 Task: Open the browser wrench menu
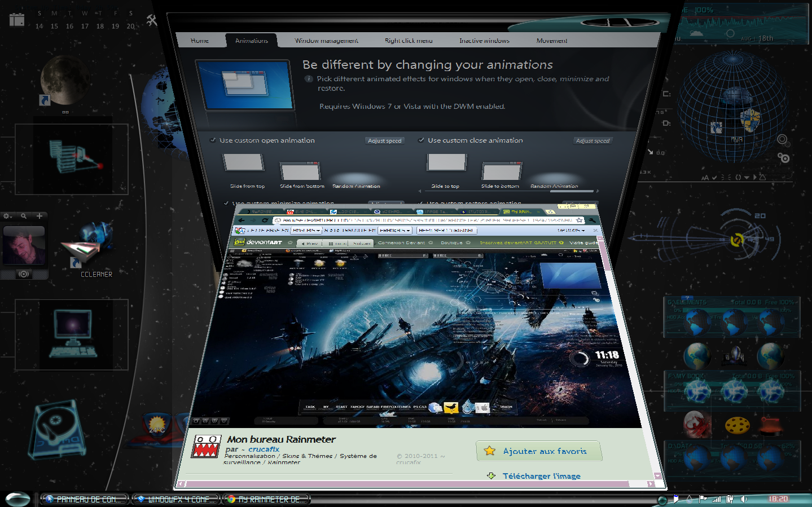[x=591, y=220]
